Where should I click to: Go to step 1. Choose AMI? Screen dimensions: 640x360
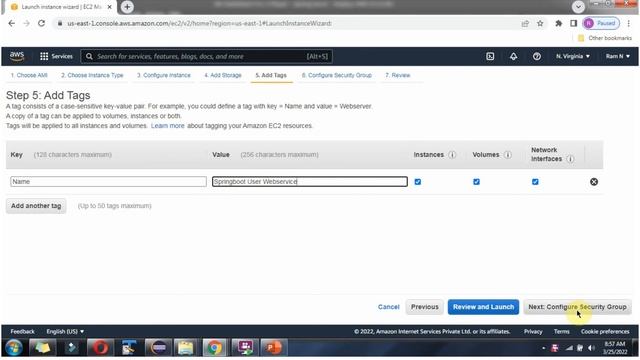pyautogui.click(x=29, y=75)
